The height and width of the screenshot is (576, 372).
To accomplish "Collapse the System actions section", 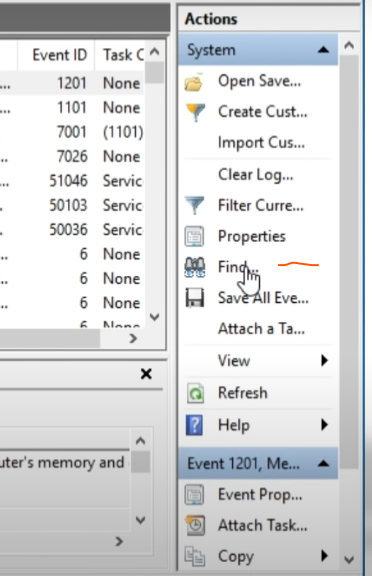I will [323, 50].
